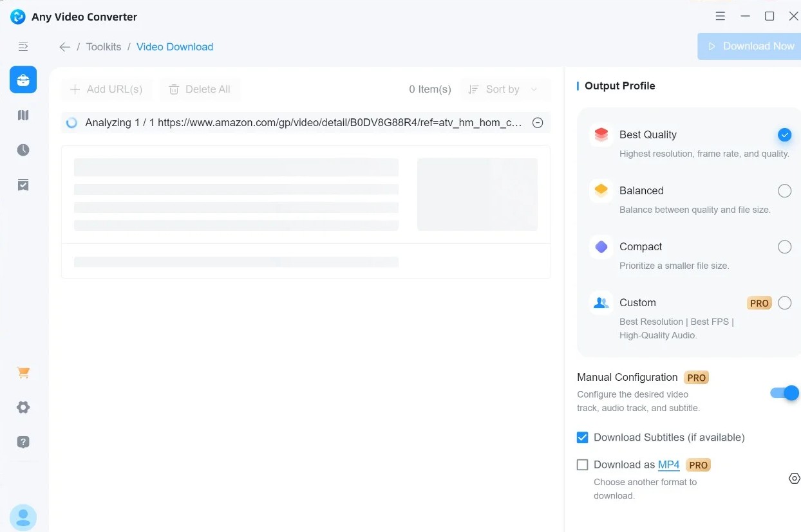Select the Balanced output profile
This screenshot has width=801, height=532.
tap(784, 190)
